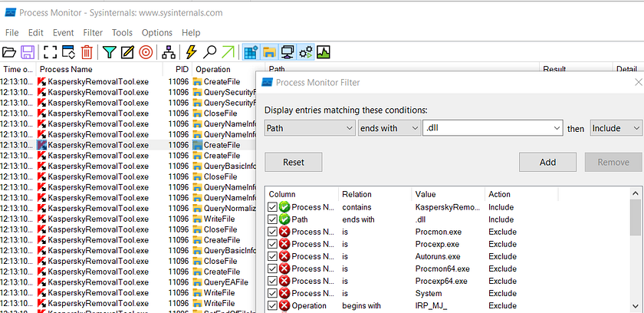Open the Event menu
The image size is (644, 313).
pyautogui.click(x=63, y=32)
